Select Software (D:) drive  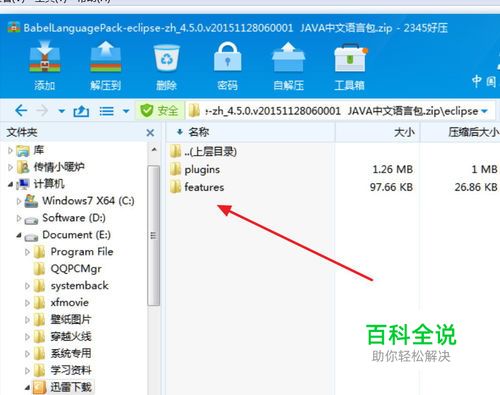pyautogui.click(x=74, y=218)
